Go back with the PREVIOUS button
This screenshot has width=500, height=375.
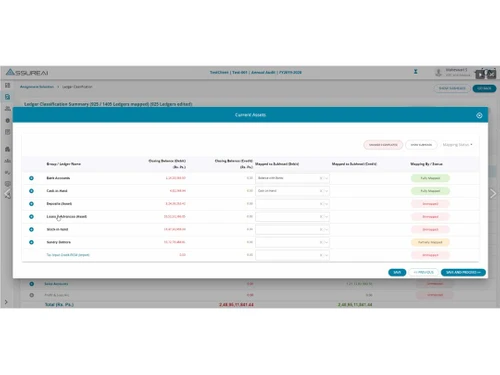click(423, 272)
